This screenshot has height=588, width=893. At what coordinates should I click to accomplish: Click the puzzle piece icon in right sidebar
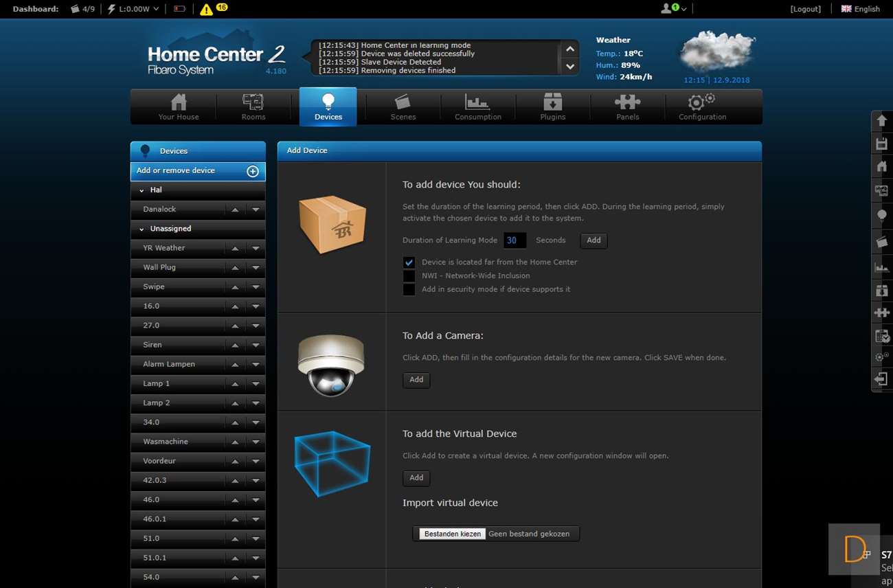(881, 313)
